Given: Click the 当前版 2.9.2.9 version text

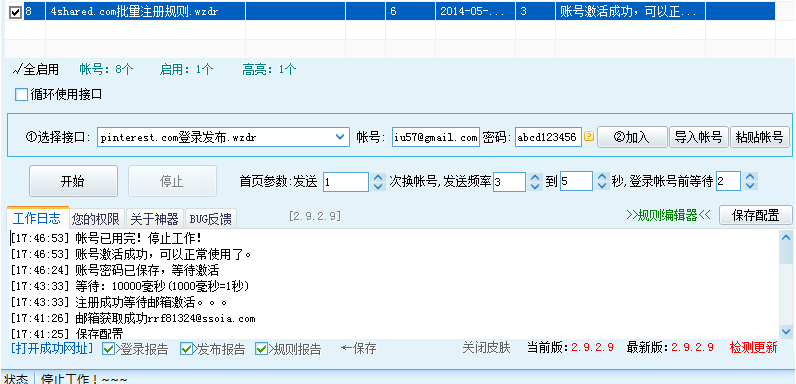Looking at the screenshot, I should [x=571, y=348].
